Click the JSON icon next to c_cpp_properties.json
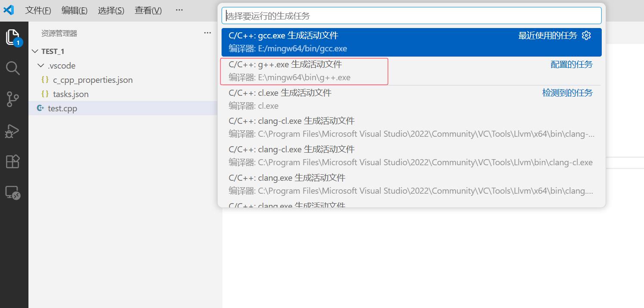644x308 pixels. pyautogui.click(x=45, y=80)
